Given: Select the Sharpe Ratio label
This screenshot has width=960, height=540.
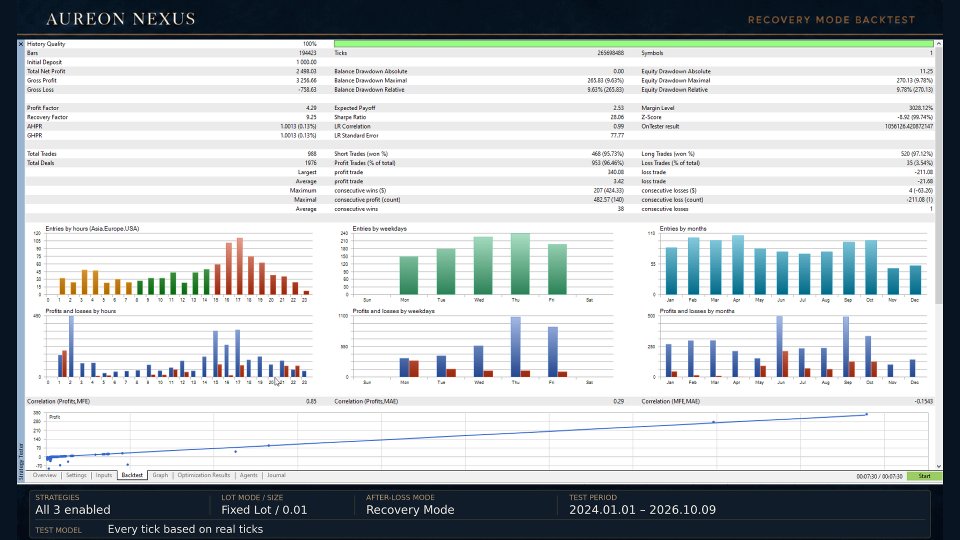Looking at the screenshot, I should coord(350,117).
